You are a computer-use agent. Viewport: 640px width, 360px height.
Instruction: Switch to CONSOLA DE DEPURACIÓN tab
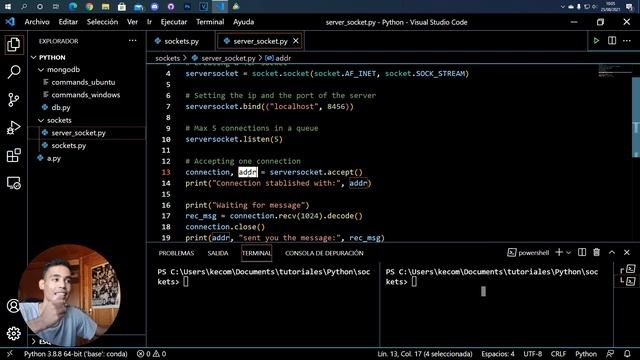(324, 253)
